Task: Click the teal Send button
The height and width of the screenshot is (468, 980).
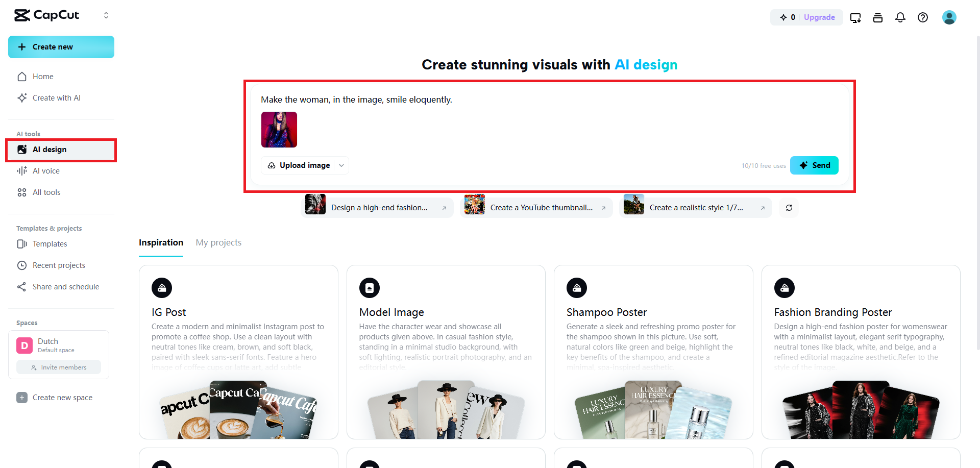Action: pos(814,165)
